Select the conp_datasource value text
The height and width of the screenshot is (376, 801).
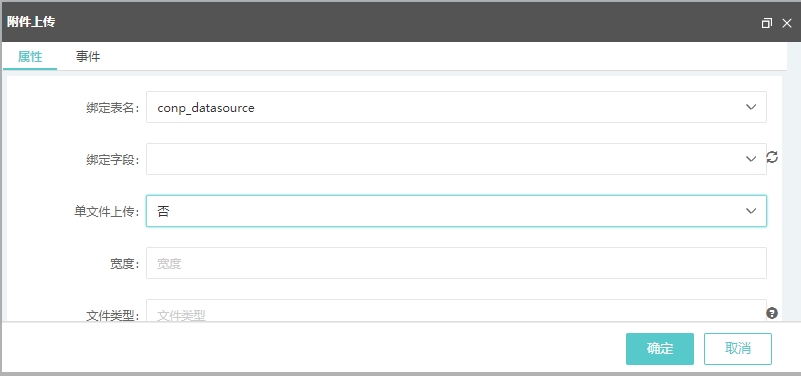[206, 108]
